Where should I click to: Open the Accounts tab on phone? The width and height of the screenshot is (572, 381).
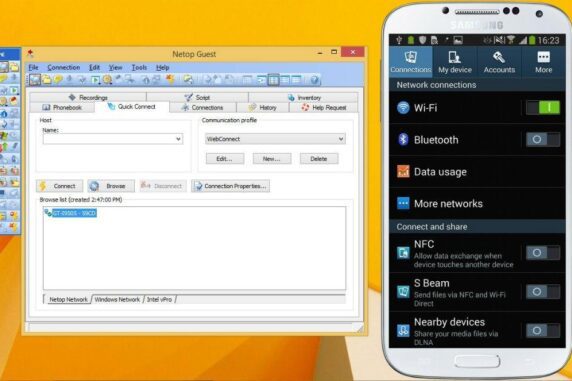499,62
